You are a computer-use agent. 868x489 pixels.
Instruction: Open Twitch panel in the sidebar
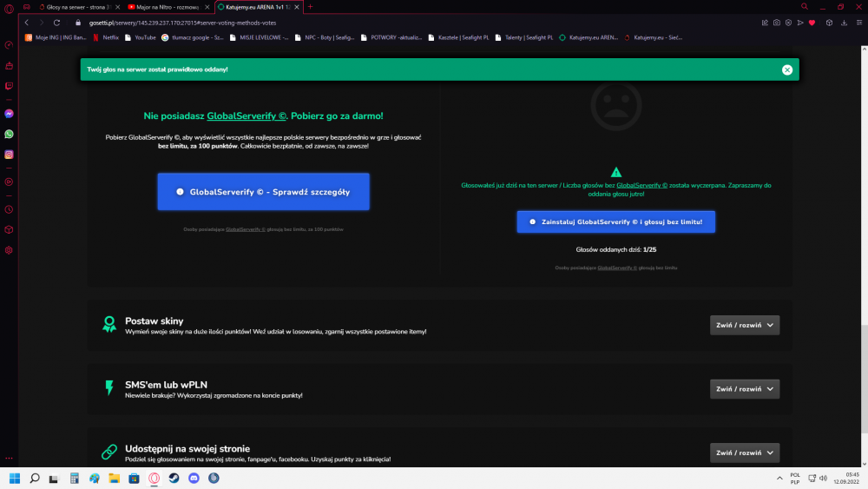click(x=9, y=86)
